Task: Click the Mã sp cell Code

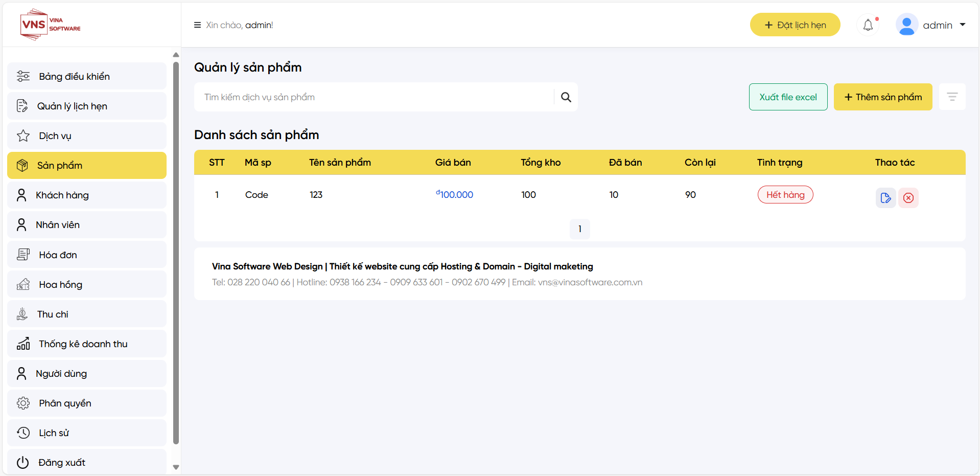Action: coord(256,195)
